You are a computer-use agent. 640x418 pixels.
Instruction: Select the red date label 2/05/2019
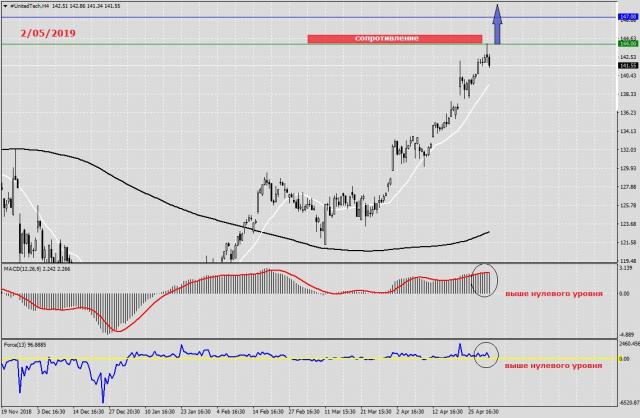pyautogui.click(x=47, y=33)
